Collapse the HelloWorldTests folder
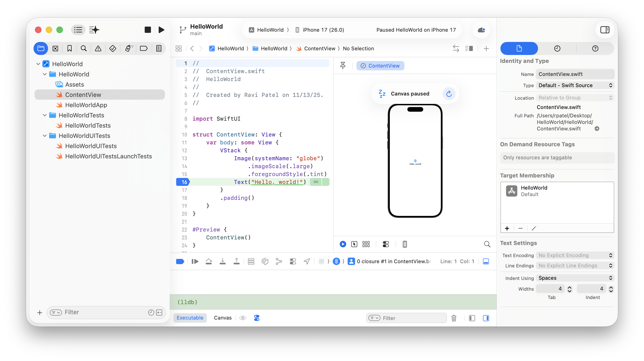This screenshot has height=361, width=644. tap(45, 115)
